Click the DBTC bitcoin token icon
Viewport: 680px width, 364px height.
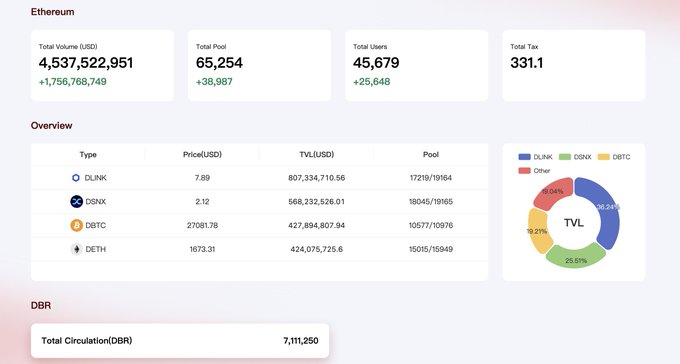click(x=76, y=225)
